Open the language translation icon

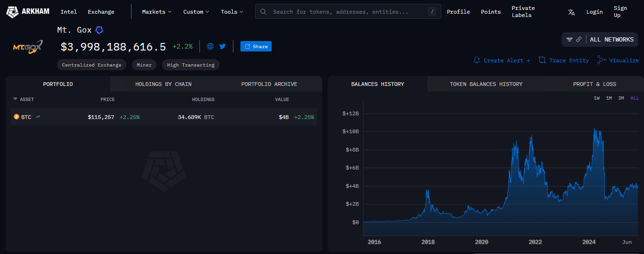pos(571,12)
